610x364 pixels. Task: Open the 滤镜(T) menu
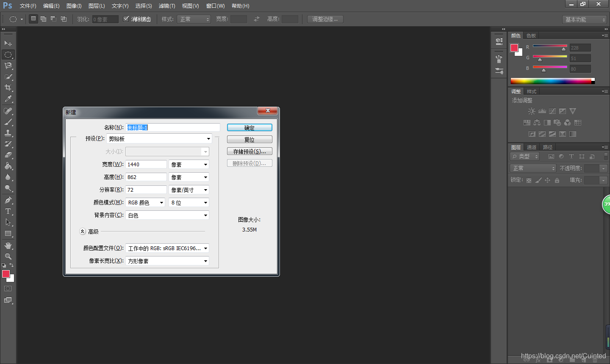[x=167, y=6]
